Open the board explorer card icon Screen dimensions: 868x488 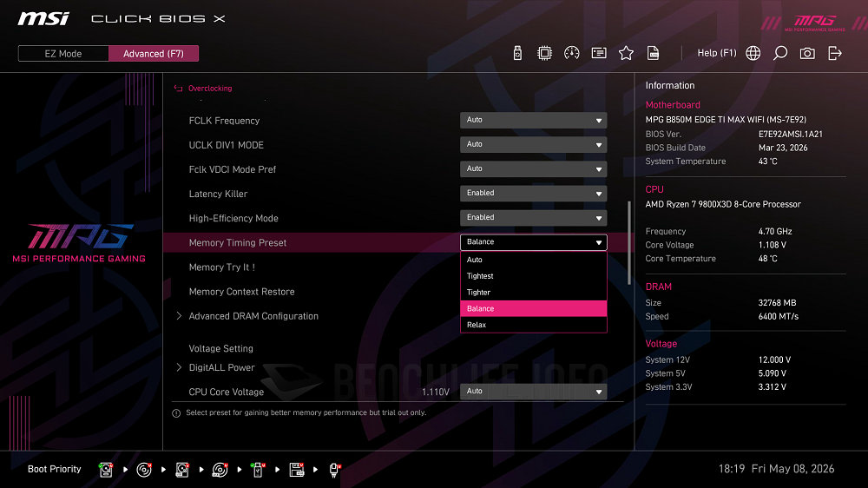click(599, 53)
